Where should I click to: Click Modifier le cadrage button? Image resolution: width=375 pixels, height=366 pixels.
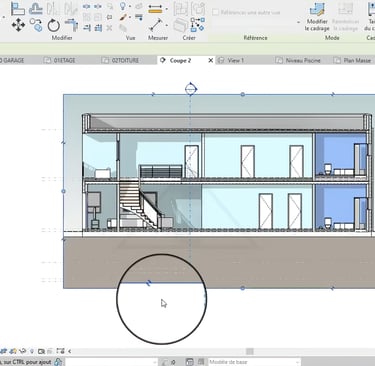(317, 17)
